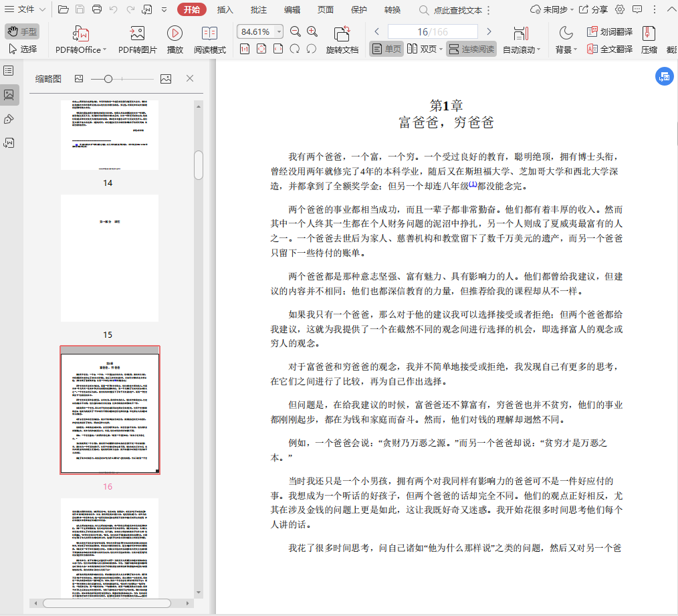Image resolution: width=678 pixels, height=616 pixels.
Task: Open the 开始 tab
Action: pyautogui.click(x=191, y=9)
